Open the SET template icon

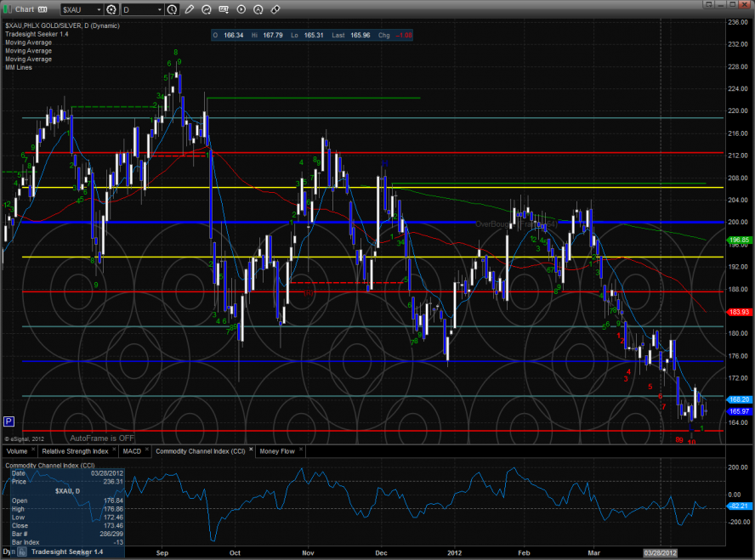coord(225,9)
